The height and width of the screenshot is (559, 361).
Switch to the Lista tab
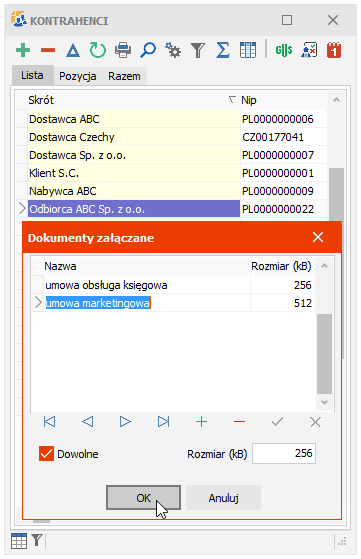pos(32,75)
